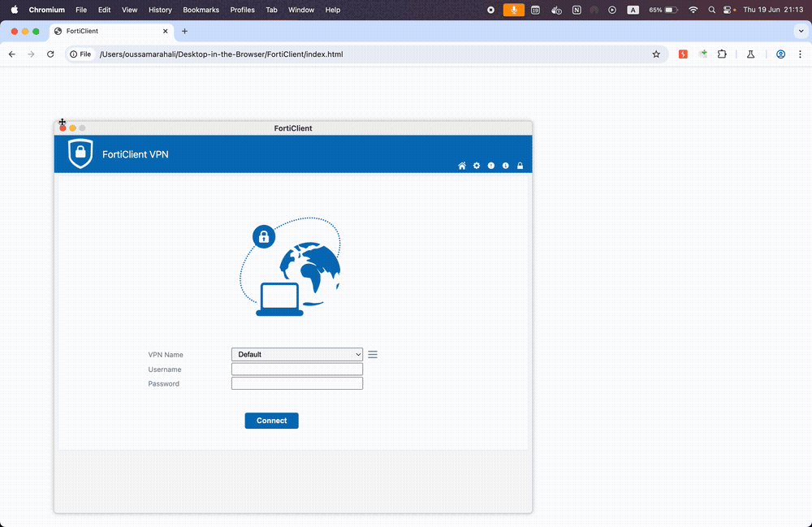
Task: Expand the VPN Name dropdown showing Default
Action: pyautogui.click(x=296, y=355)
